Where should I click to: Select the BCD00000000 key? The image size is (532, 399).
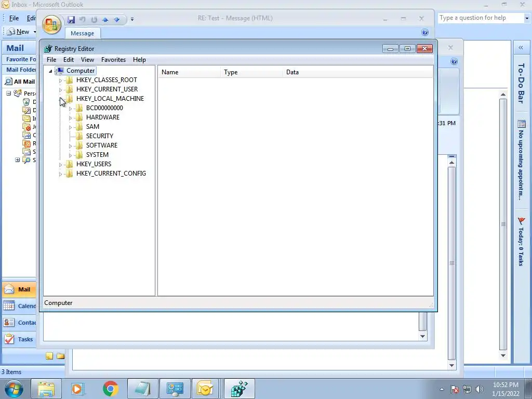(104, 108)
